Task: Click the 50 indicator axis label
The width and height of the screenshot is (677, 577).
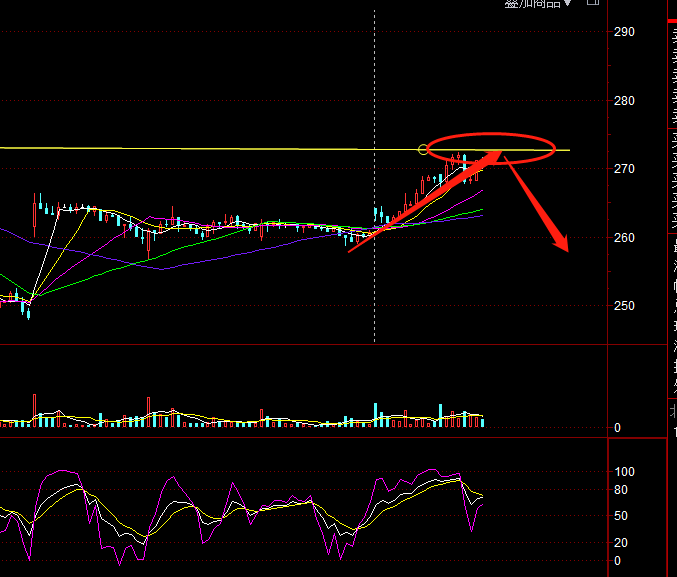Action: point(621,516)
